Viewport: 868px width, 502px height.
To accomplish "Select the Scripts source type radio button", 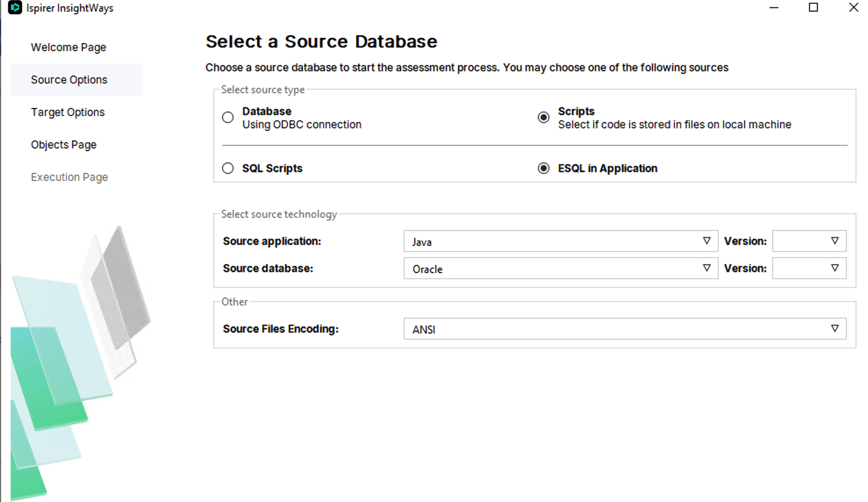I will pos(543,118).
